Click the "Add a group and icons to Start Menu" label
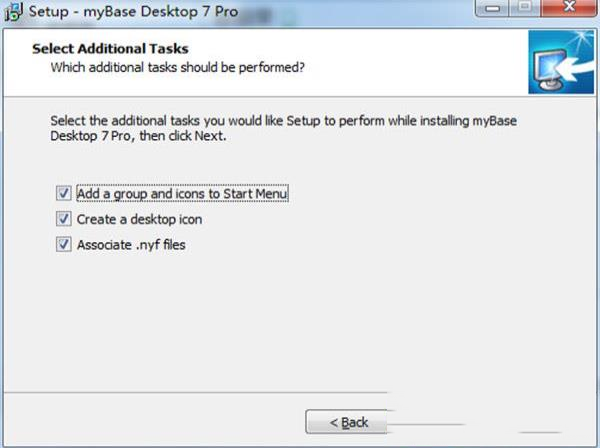Viewport: 600px width, 448px height. click(x=183, y=192)
